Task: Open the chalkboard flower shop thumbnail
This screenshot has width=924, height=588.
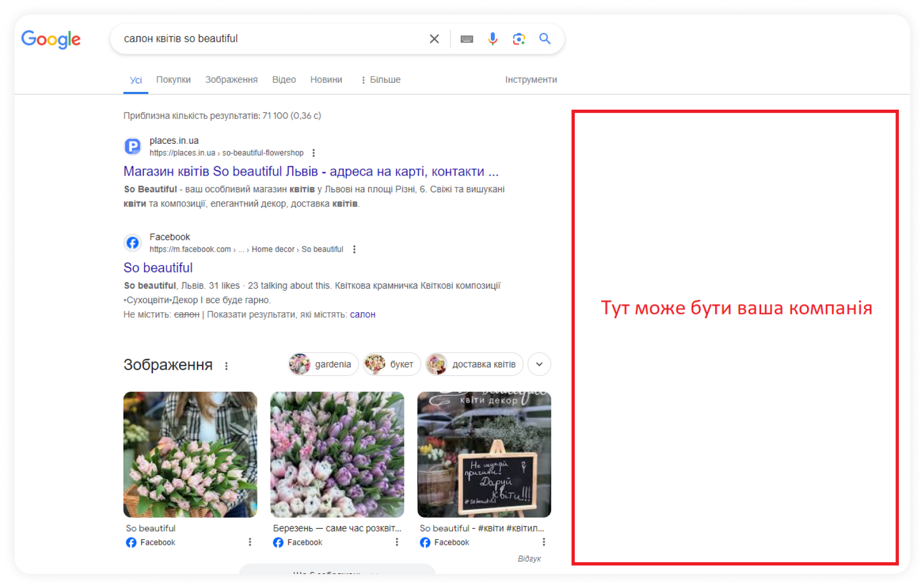Action: 484,454
